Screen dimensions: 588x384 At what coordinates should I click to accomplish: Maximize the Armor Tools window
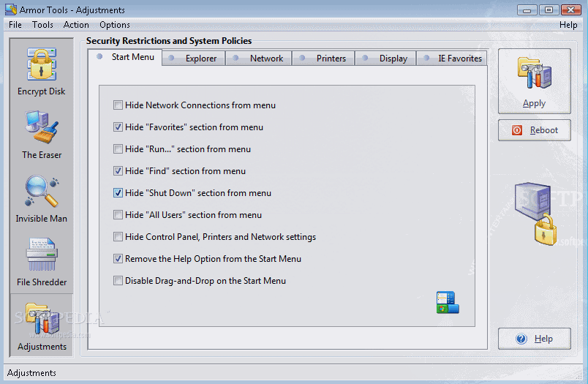549,10
